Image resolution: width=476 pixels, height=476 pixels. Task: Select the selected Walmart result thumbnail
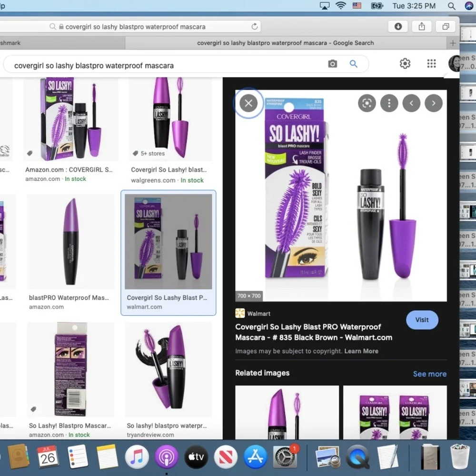point(169,242)
